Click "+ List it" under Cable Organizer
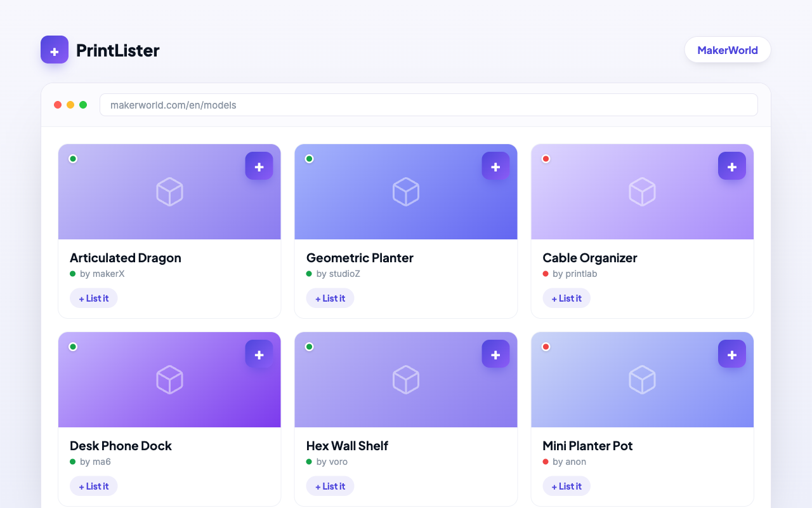 (x=566, y=298)
